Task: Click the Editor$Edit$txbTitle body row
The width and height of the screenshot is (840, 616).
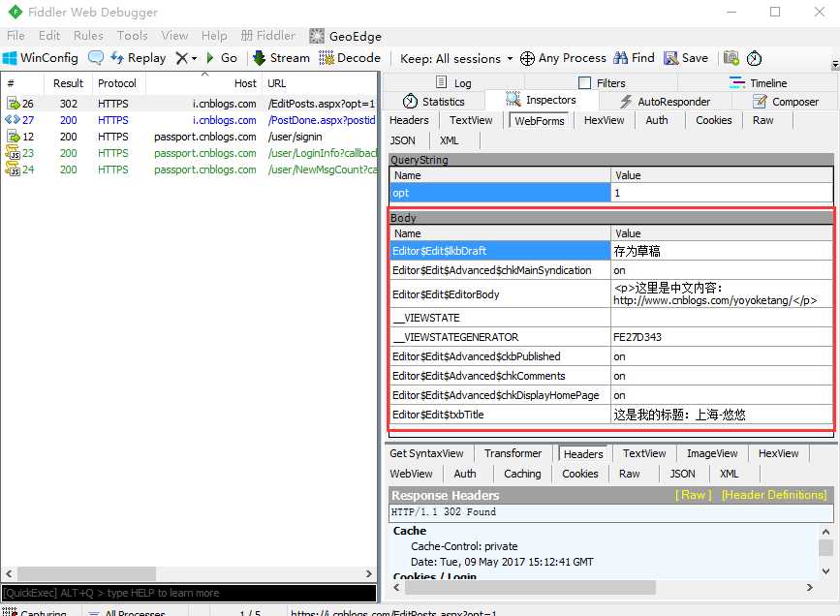Action: click(x=611, y=415)
